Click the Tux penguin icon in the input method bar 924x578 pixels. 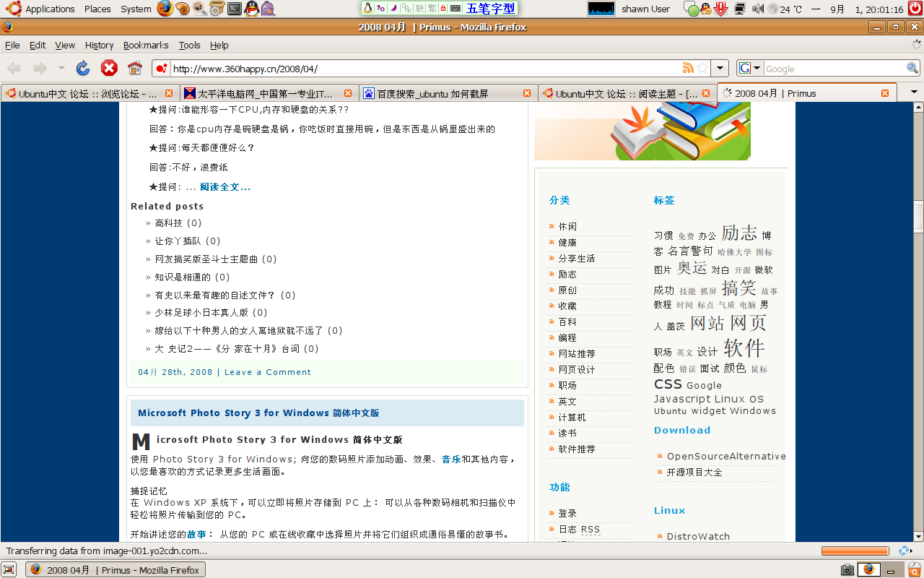(368, 9)
